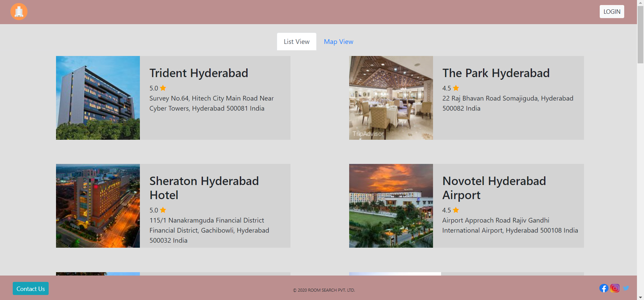Viewport: 644px width, 300px height.
Task: Select the Trident Hyderabad title
Action: click(x=199, y=73)
